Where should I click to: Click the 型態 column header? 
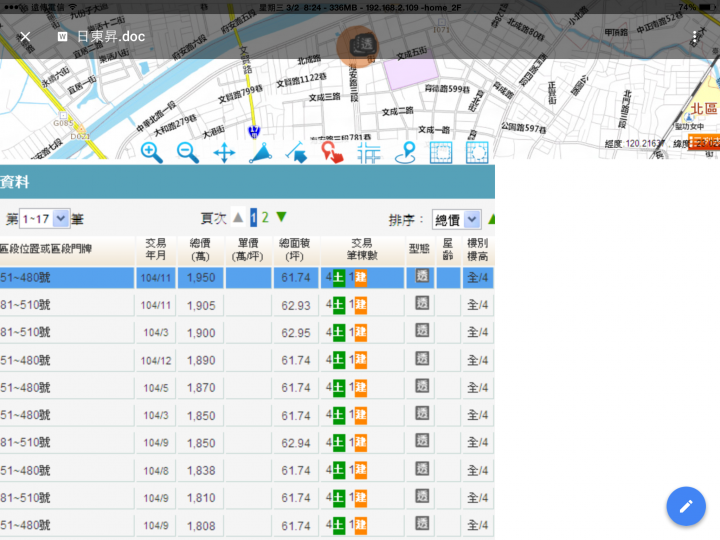pyautogui.click(x=419, y=249)
